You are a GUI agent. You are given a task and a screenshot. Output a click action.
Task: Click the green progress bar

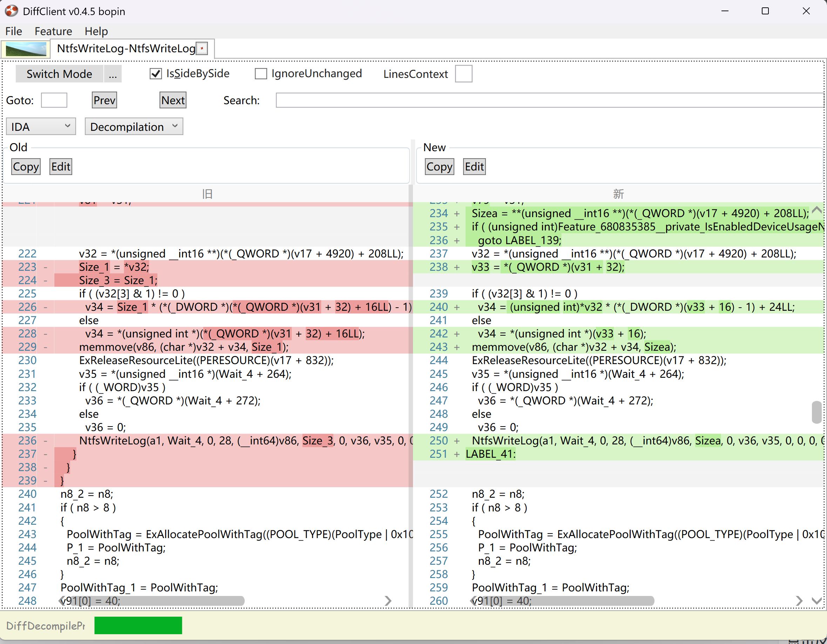(x=138, y=625)
